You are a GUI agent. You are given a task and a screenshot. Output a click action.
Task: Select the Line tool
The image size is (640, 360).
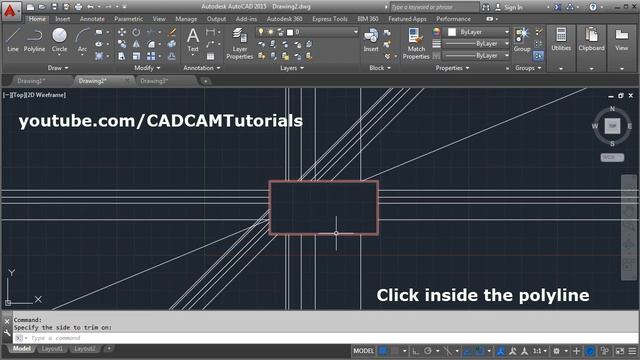pos(13,40)
